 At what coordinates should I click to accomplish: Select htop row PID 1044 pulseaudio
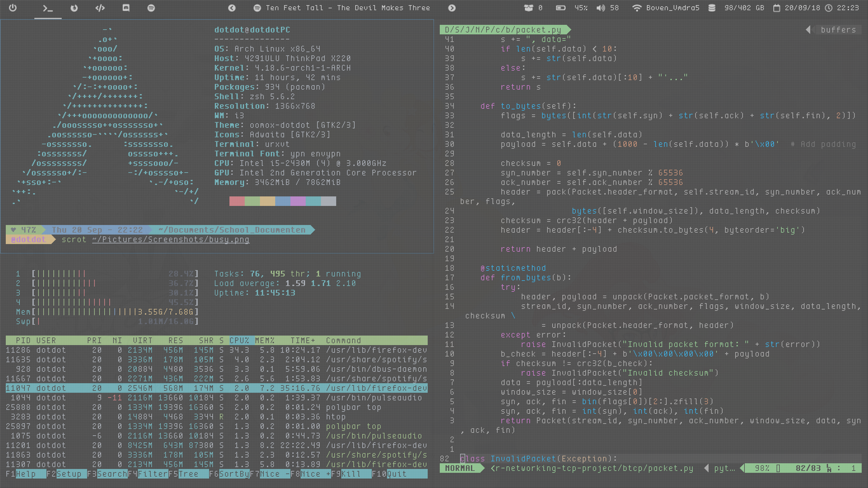217,398
